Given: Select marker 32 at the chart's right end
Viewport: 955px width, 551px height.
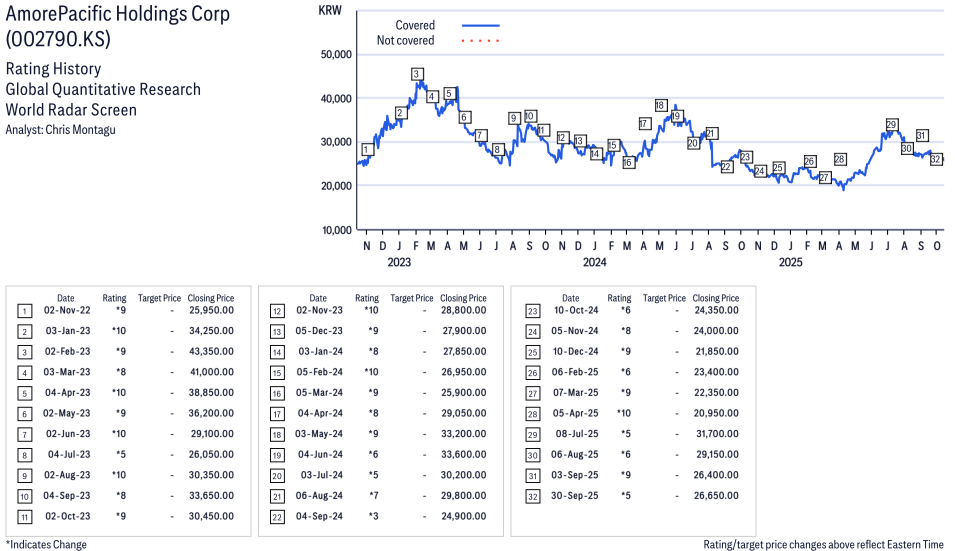Looking at the screenshot, I should pos(937,159).
